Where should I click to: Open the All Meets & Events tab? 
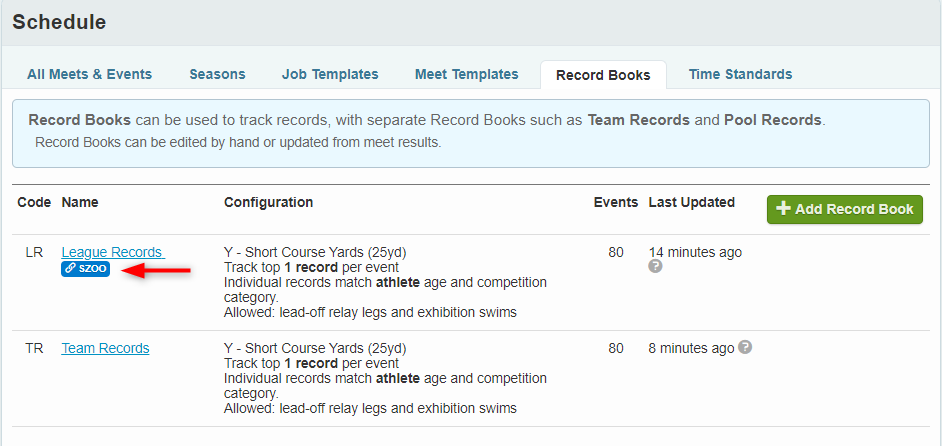click(x=90, y=74)
